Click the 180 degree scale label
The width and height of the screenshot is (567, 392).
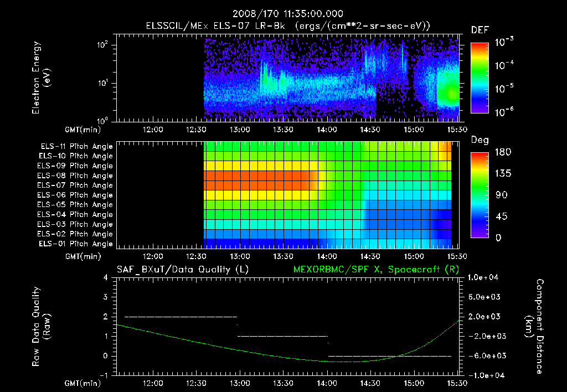(503, 152)
